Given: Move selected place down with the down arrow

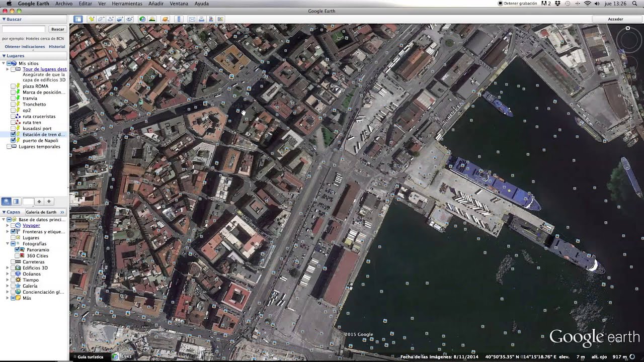Looking at the screenshot, I should 49,201.
